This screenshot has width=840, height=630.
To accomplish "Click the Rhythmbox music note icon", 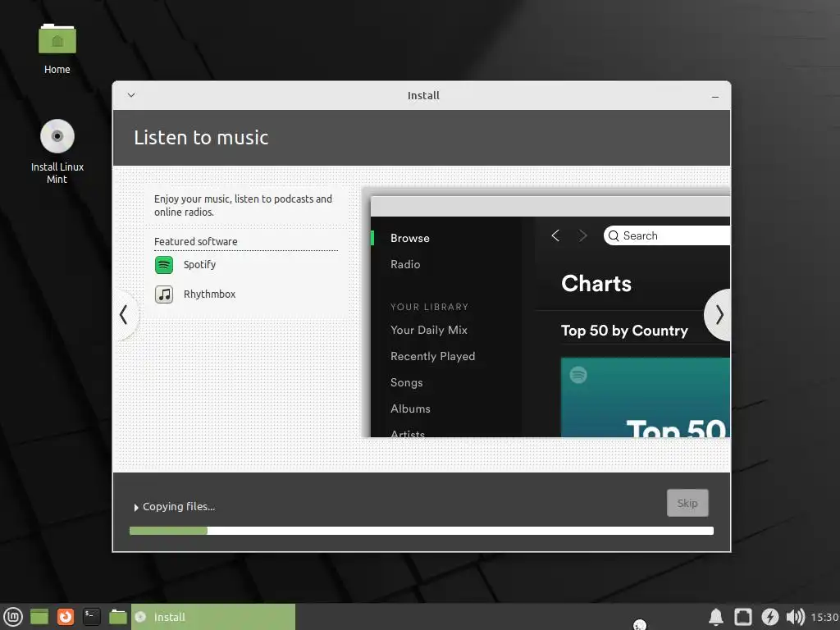I will [164, 294].
